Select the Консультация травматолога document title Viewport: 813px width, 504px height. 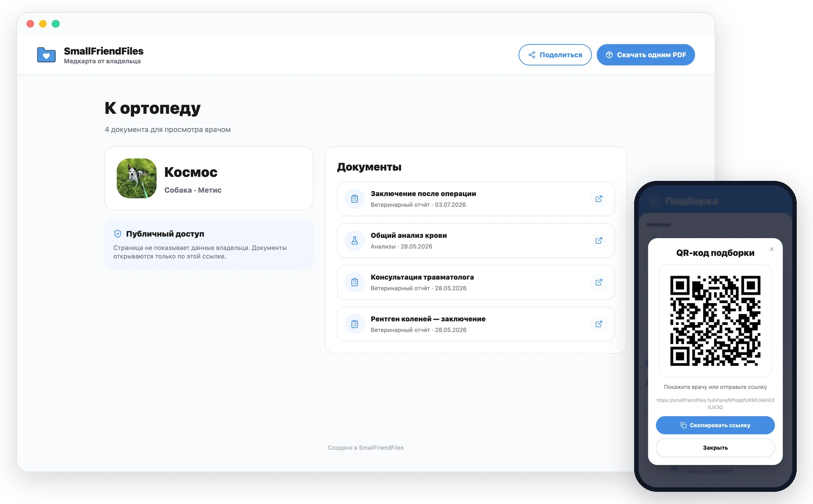422,277
